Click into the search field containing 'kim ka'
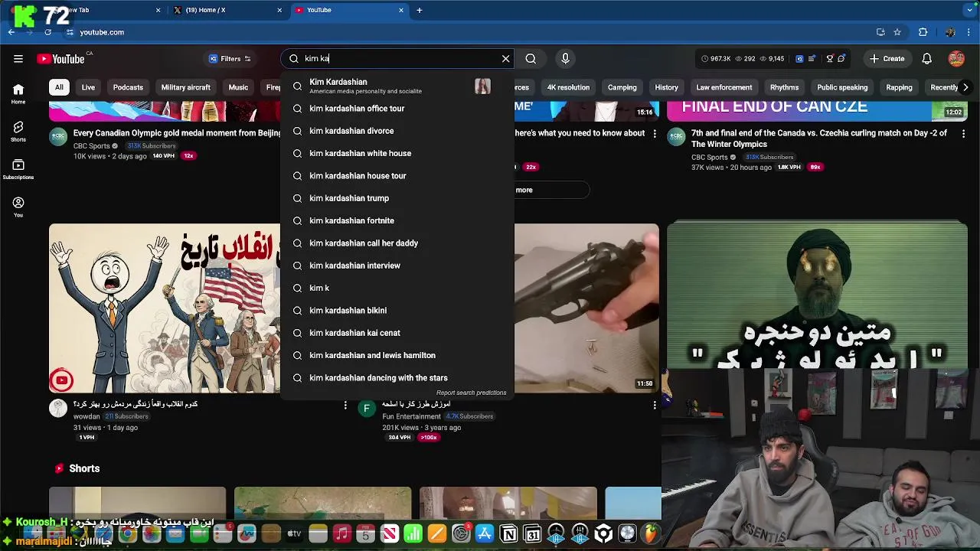Image resolution: width=980 pixels, height=551 pixels. (398, 59)
